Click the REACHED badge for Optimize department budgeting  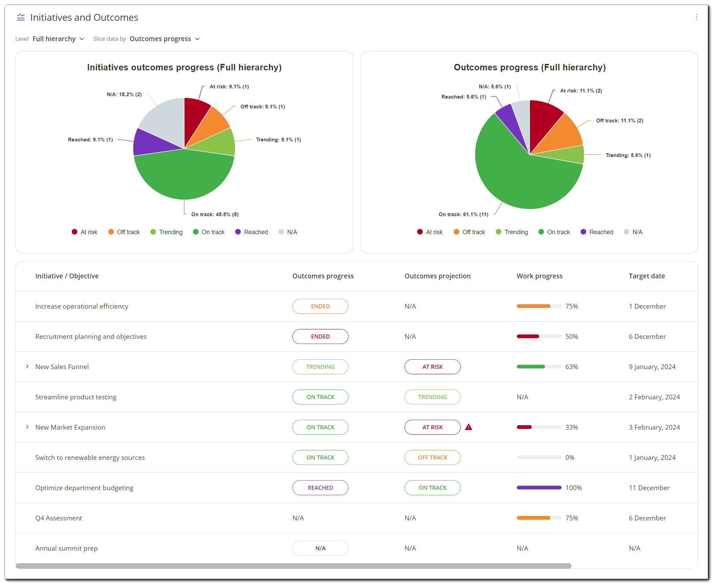[x=320, y=487]
